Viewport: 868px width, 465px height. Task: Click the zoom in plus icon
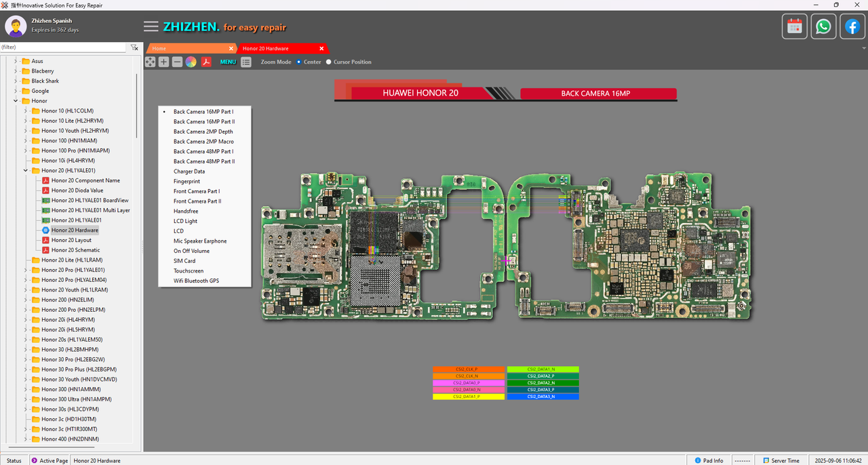[163, 62]
